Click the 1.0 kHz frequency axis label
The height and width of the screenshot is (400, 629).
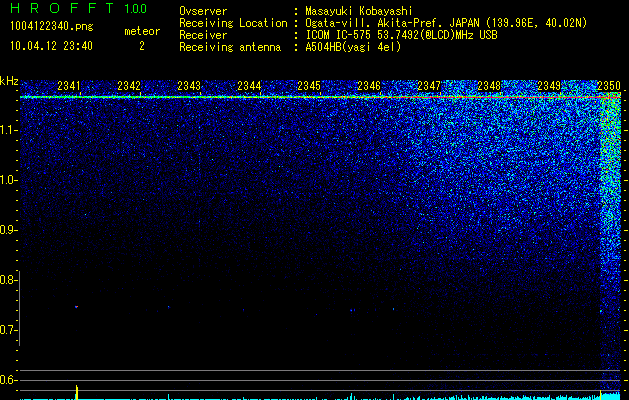point(8,180)
